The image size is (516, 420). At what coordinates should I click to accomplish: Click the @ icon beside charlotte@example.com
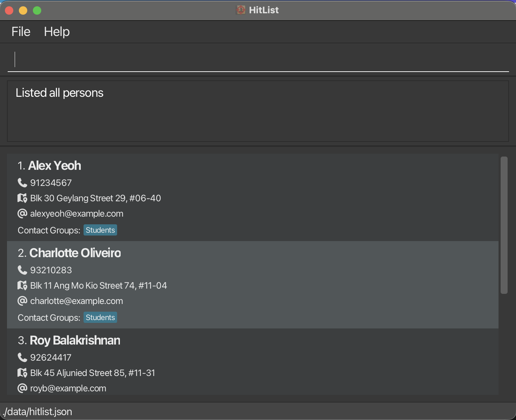tap(22, 301)
